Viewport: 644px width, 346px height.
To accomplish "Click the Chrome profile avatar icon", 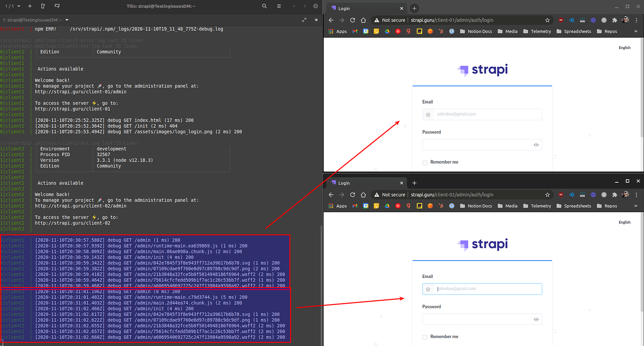I will pos(625,21).
